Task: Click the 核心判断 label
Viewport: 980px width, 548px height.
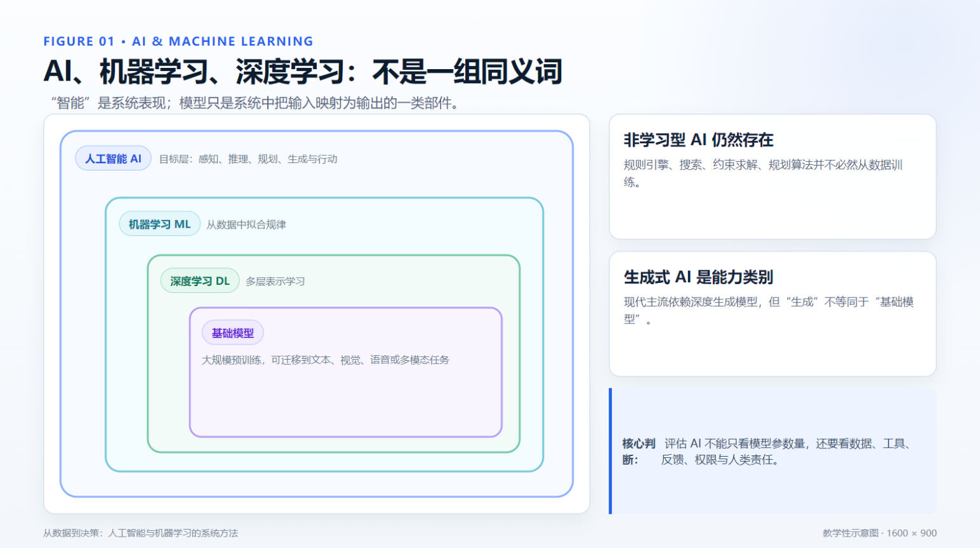Action: coord(639,452)
